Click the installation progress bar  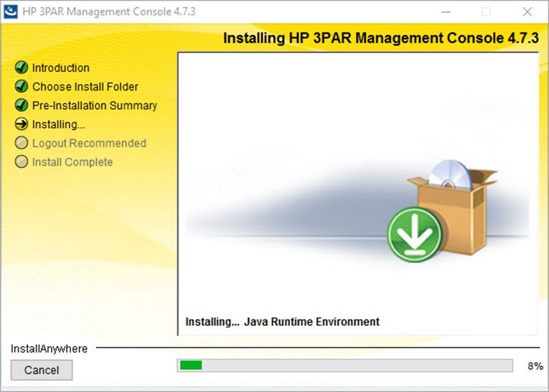click(x=345, y=365)
